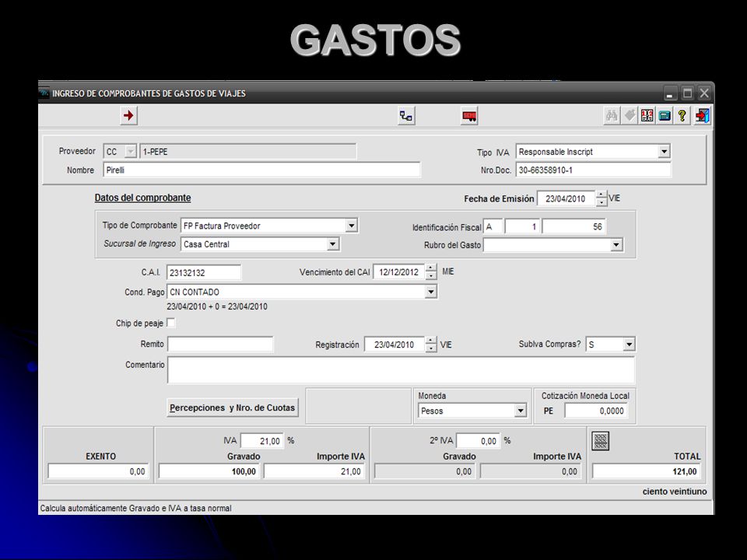Expand the Rubro del Gasto dropdown
This screenshot has height=560, width=747.
(616, 245)
